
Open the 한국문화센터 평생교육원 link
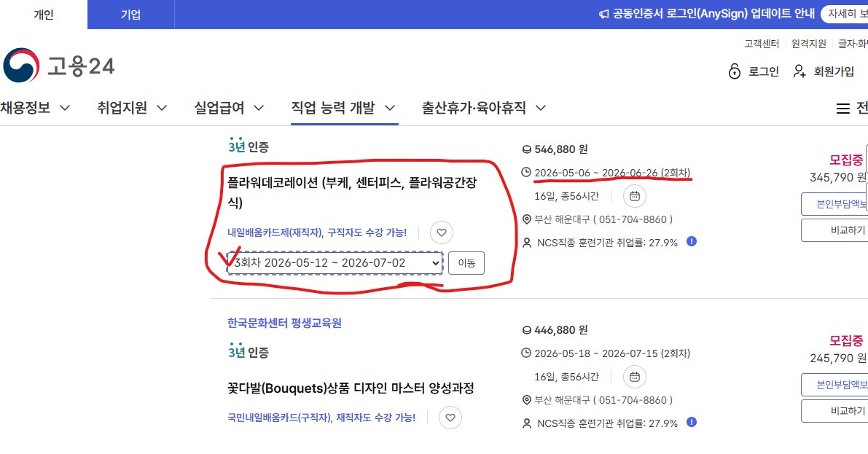(284, 323)
